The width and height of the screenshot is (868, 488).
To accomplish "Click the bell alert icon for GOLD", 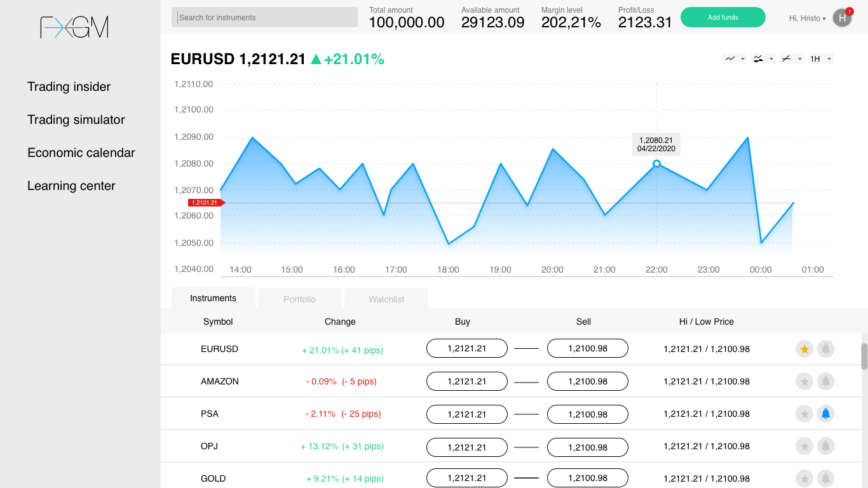I will point(825,478).
